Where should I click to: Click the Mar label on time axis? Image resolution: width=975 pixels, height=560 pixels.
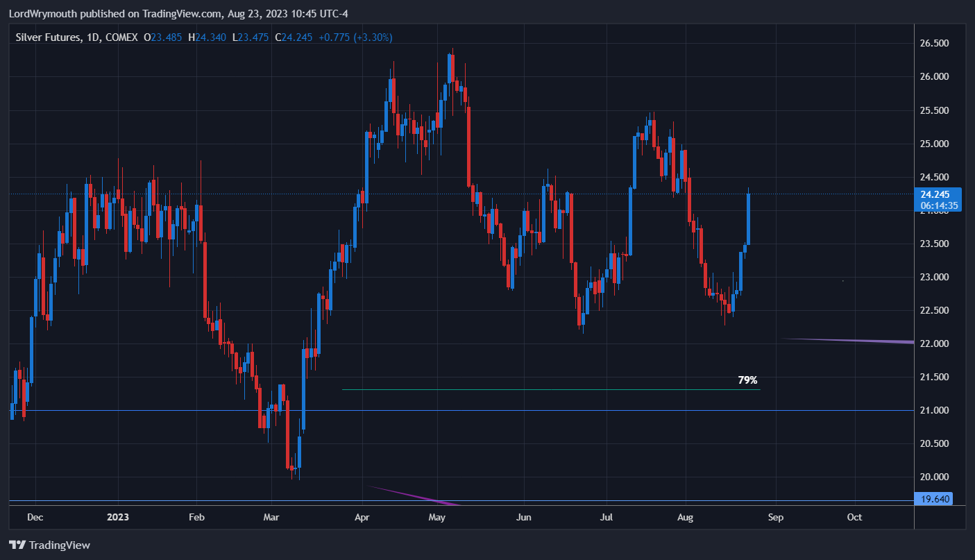tap(271, 517)
